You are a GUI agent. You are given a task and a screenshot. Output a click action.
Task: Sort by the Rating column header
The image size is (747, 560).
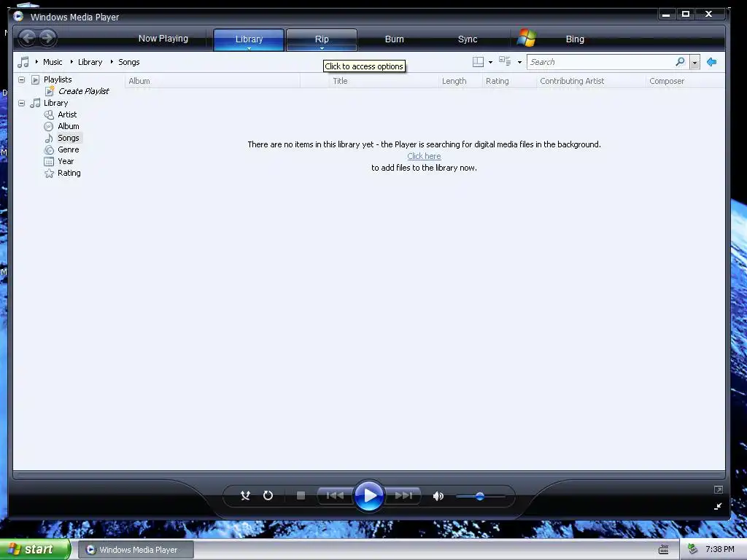(x=509, y=81)
